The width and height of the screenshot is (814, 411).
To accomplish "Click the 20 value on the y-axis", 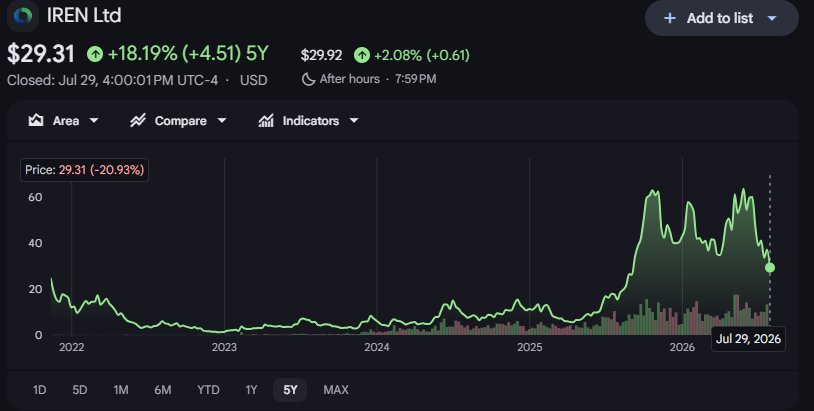I will point(35,289).
